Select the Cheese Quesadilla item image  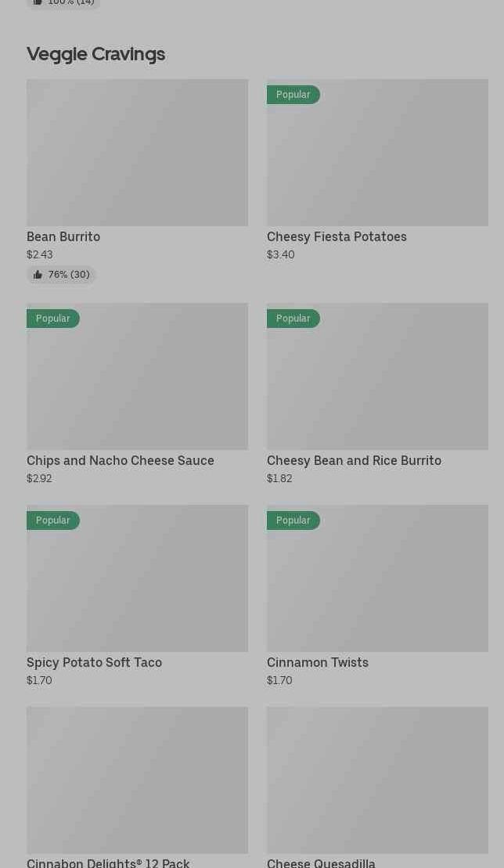377,780
